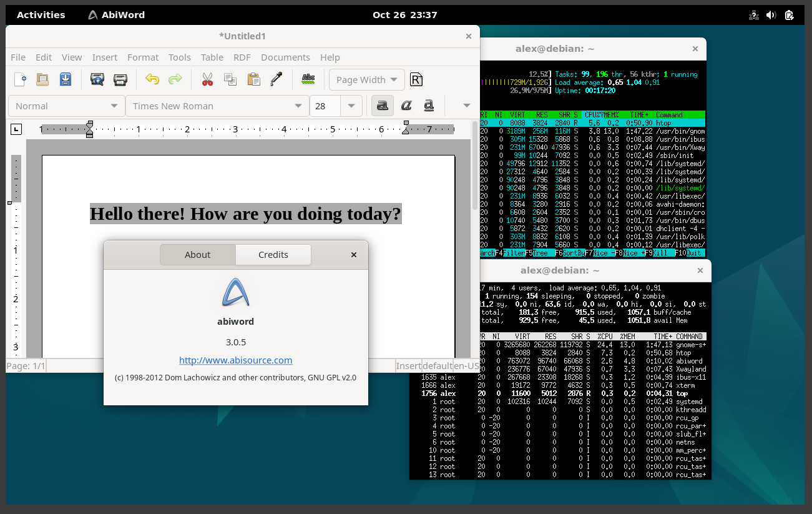812x514 pixels.
Task: Run spell check using the Abc icon
Action: (x=308, y=79)
